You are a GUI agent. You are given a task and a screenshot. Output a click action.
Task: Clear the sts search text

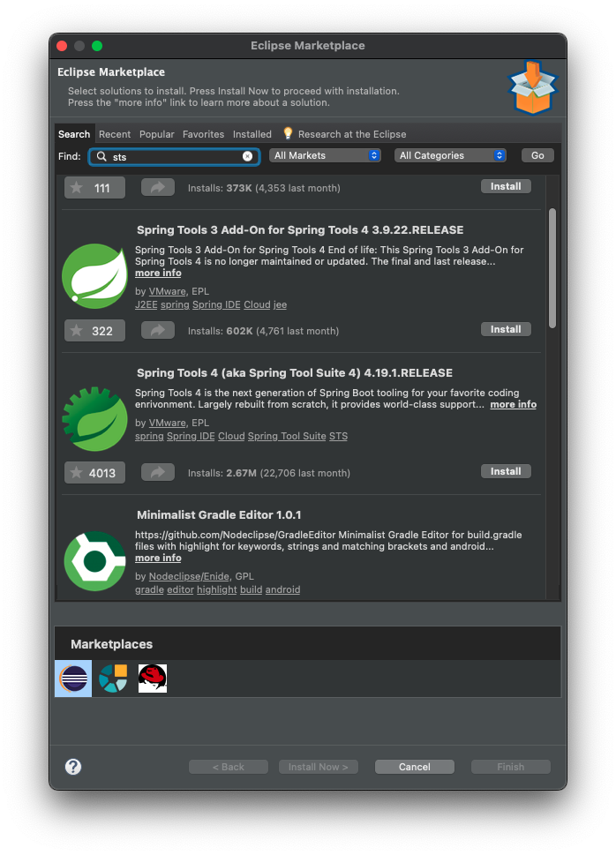(x=248, y=156)
